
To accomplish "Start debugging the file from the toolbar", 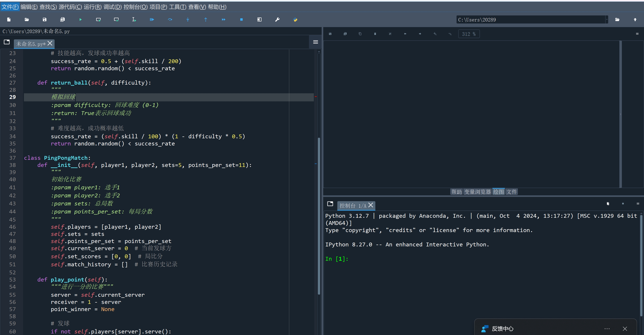I will tap(152, 19).
